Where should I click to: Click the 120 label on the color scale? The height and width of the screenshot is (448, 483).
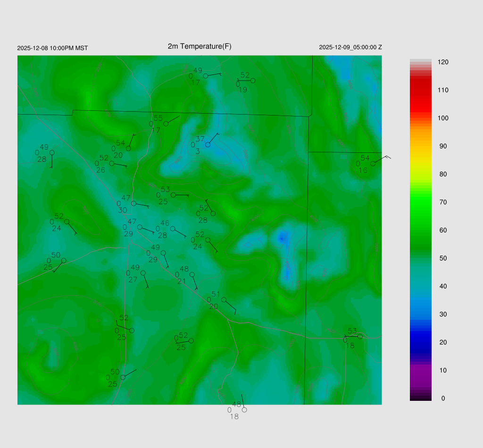(442, 62)
